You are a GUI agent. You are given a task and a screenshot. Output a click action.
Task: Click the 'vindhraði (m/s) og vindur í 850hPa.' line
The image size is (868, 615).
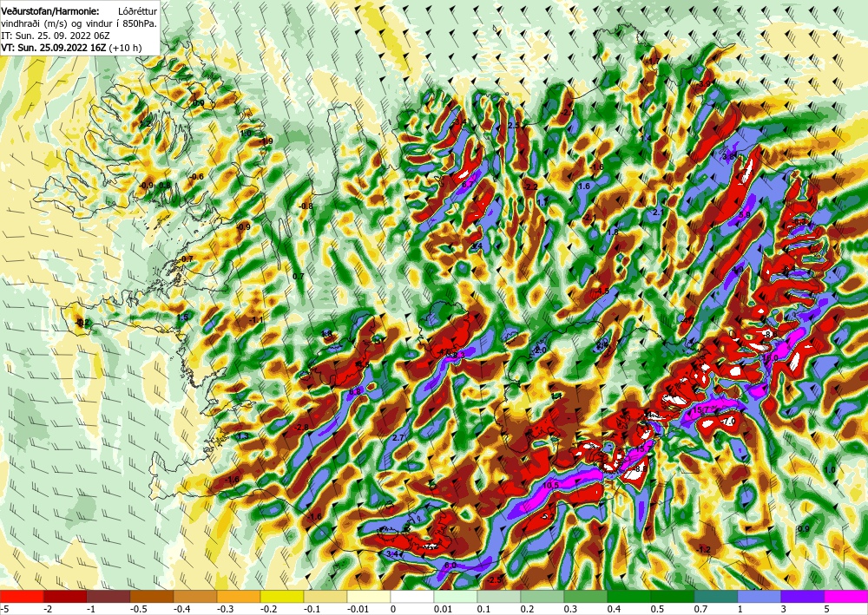(79, 23)
